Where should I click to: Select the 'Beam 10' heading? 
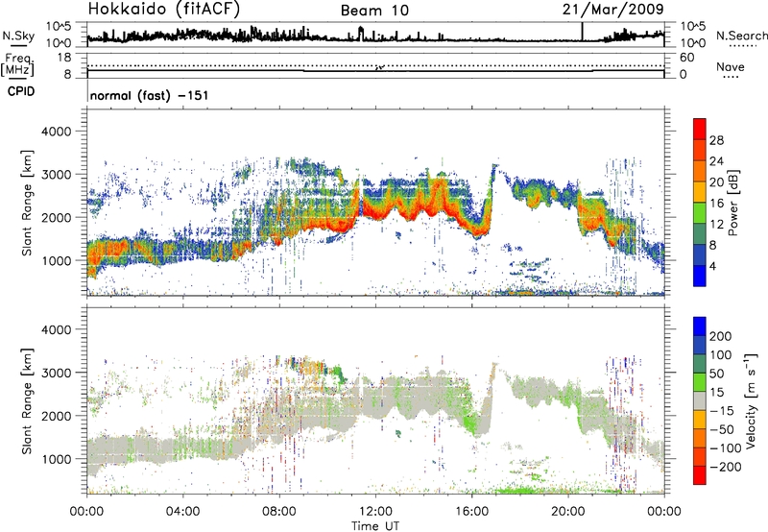click(374, 11)
